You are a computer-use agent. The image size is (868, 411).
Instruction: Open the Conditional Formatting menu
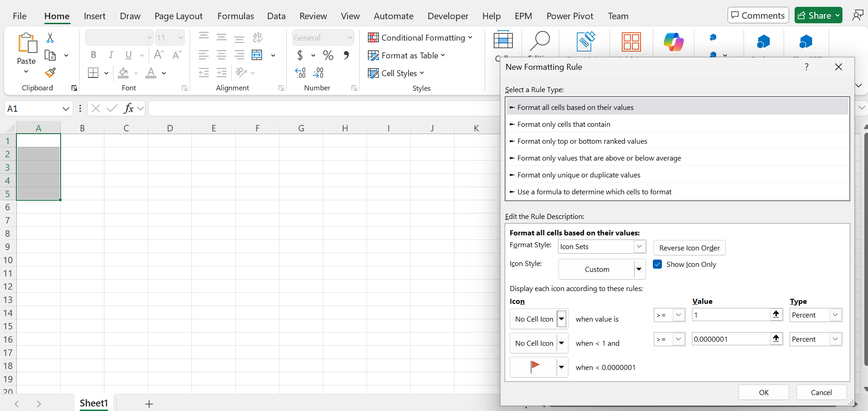click(420, 37)
